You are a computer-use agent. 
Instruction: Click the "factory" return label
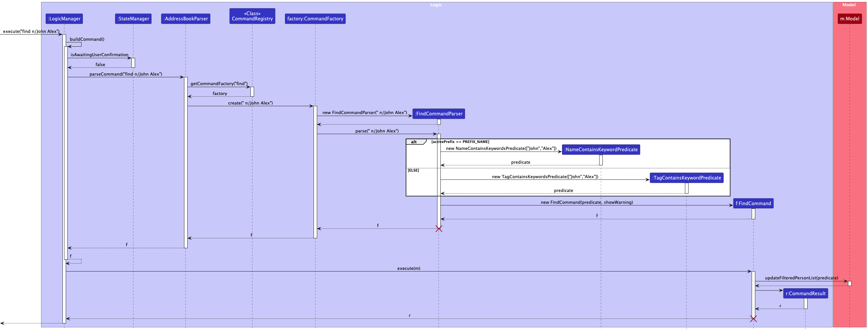[x=220, y=94]
